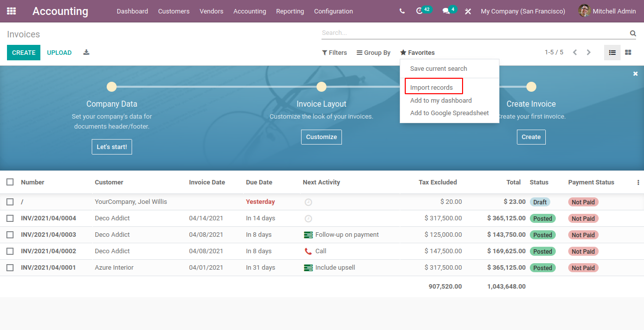Image resolution: width=644 pixels, height=330 pixels.
Task: Click the phone call icon in top bar
Action: coord(402,11)
